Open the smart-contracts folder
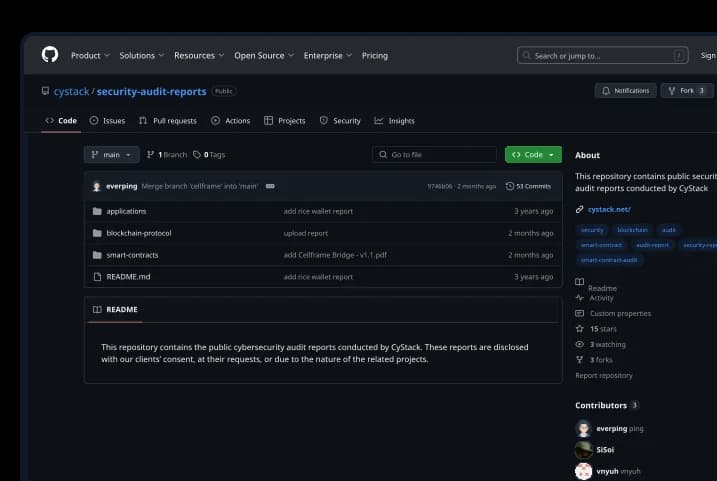717x481 pixels. click(132, 255)
